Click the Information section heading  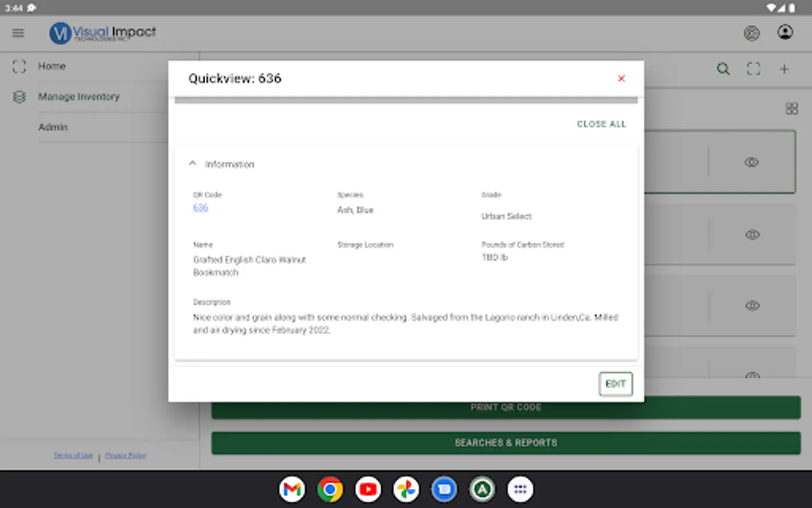(230, 164)
